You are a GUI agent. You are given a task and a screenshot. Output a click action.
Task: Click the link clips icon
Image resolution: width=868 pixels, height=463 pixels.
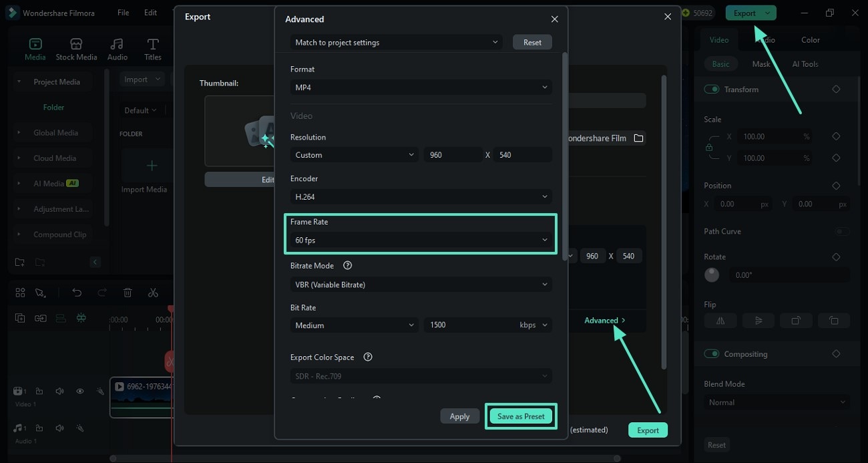pos(41,318)
